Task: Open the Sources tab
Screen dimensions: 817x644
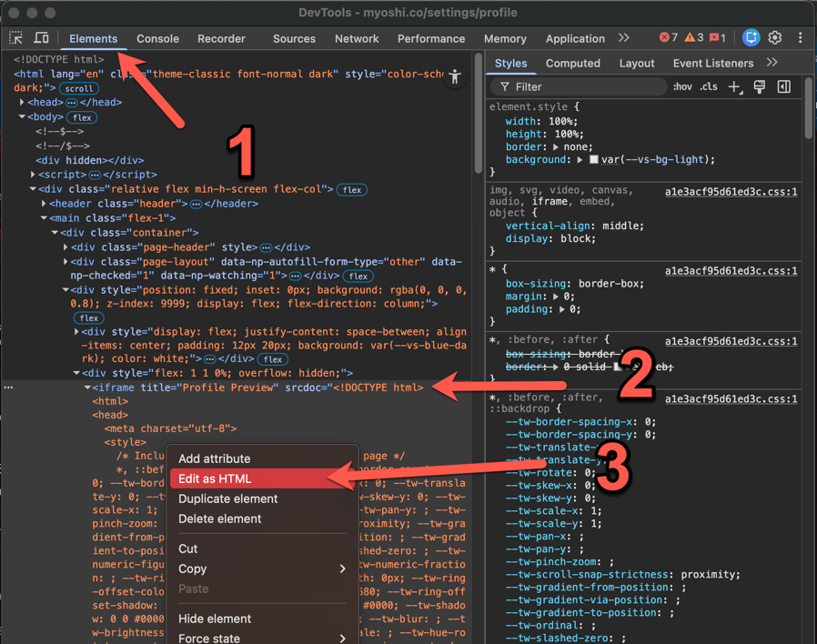Action: coord(294,38)
